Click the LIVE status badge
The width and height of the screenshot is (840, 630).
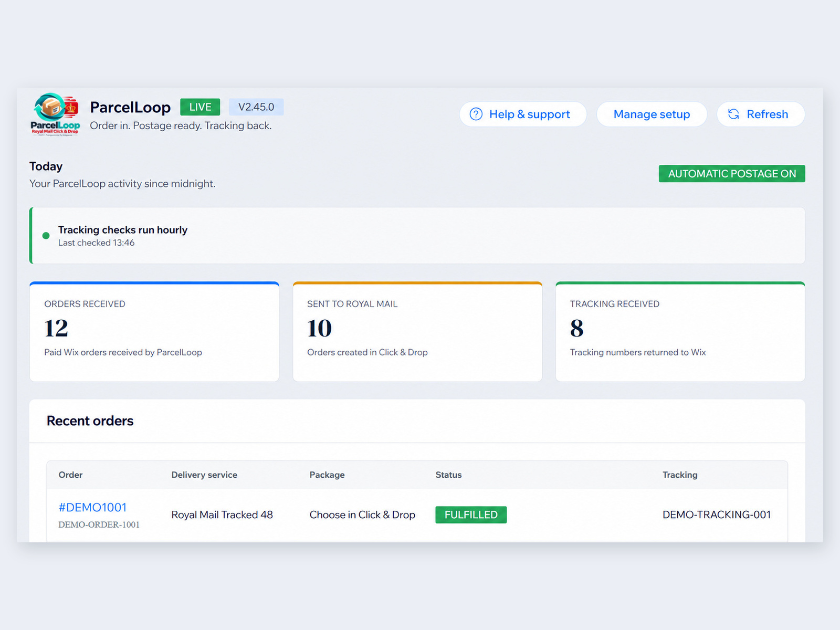pos(200,107)
